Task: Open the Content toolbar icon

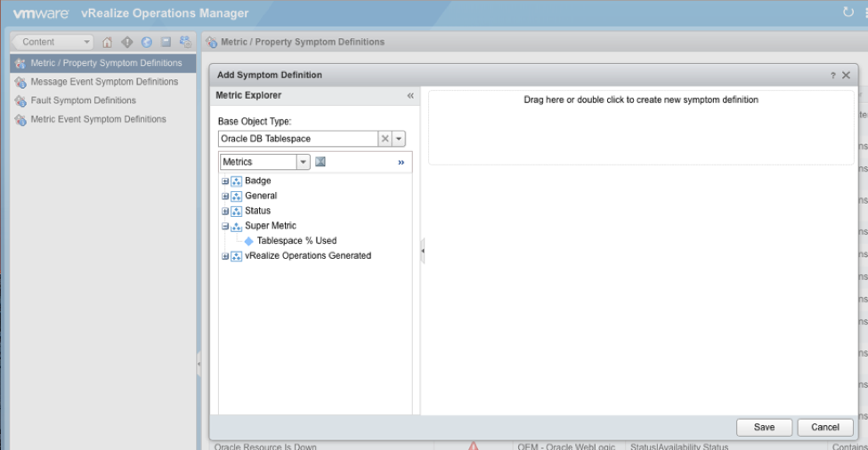Action: tap(166, 42)
